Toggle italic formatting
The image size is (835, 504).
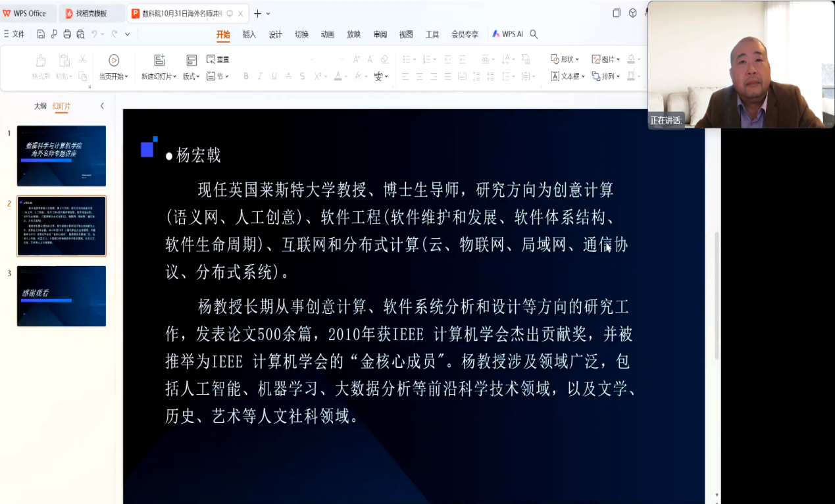(x=259, y=75)
